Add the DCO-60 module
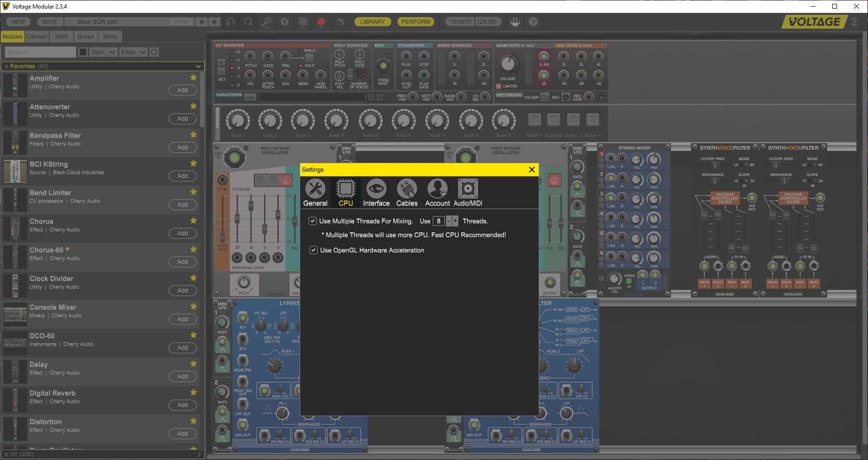Screen dimensions: 868x460 pyautogui.click(x=183, y=348)
